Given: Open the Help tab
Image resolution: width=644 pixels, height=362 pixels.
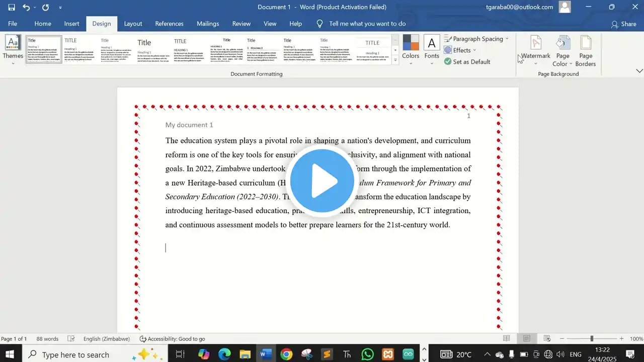Looking at the screenshot, I should [x=296, y=24].
